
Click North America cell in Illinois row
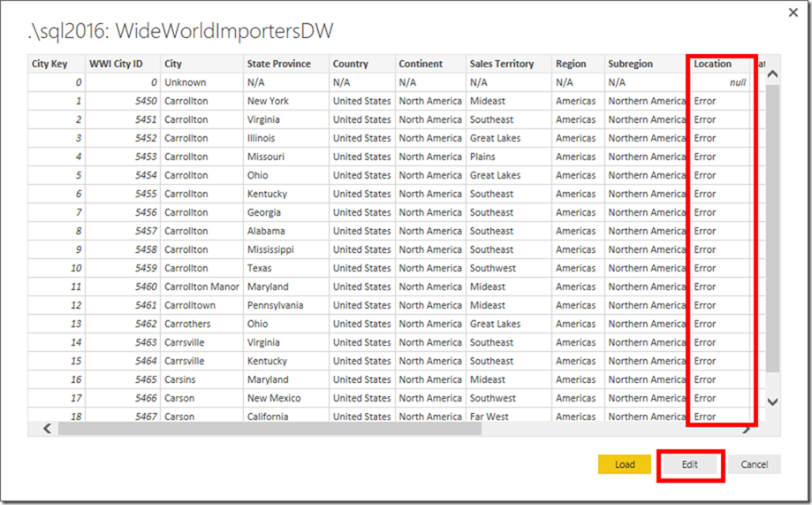point(430,139)
